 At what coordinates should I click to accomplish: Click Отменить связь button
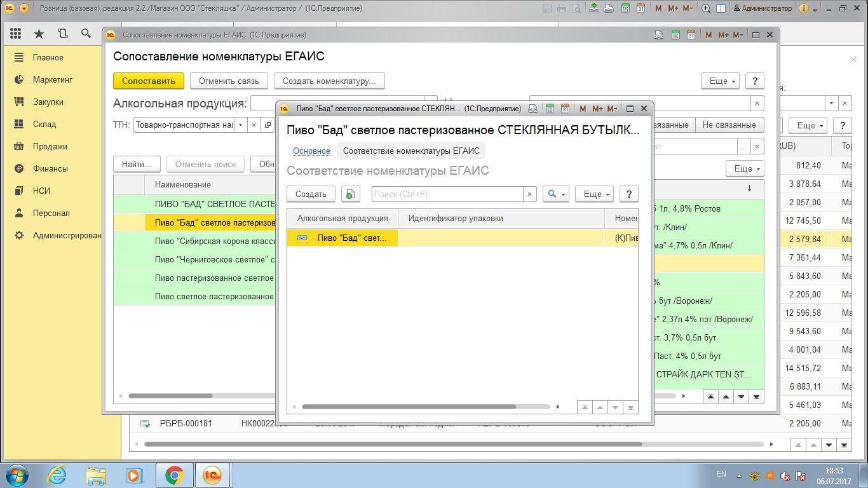point(229,81)
